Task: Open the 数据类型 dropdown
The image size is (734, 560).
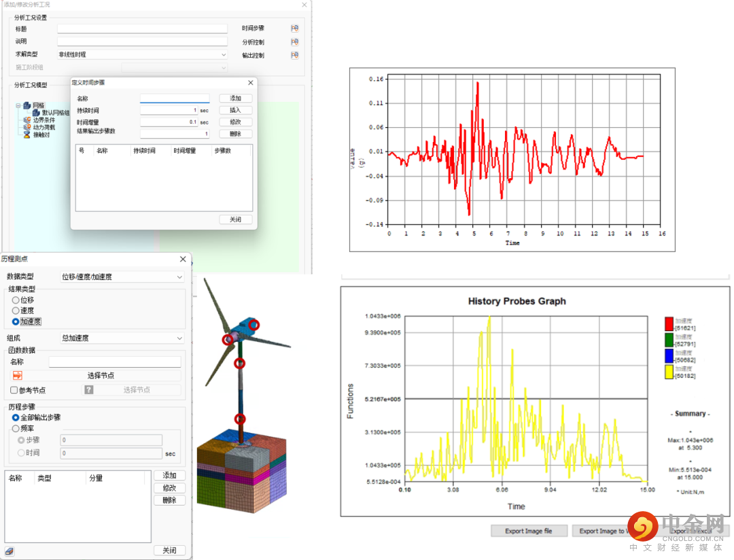Action: [x=122, y=277]
